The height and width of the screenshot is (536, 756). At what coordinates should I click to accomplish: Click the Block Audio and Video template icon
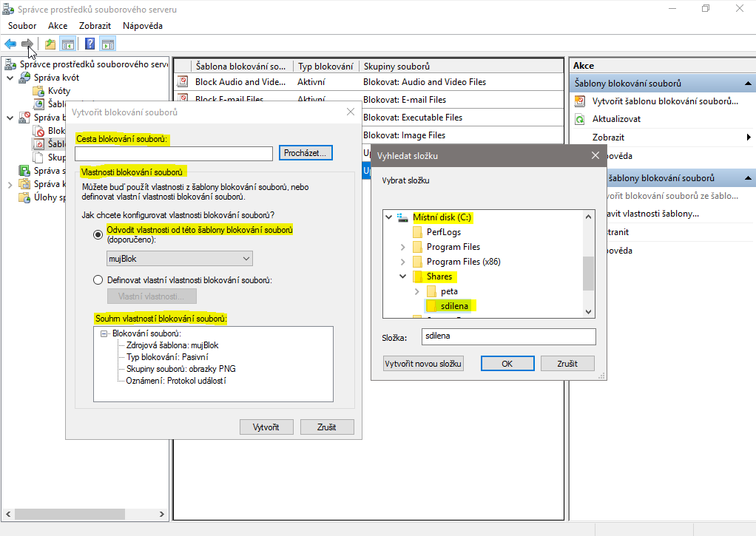tap(183, 82)
